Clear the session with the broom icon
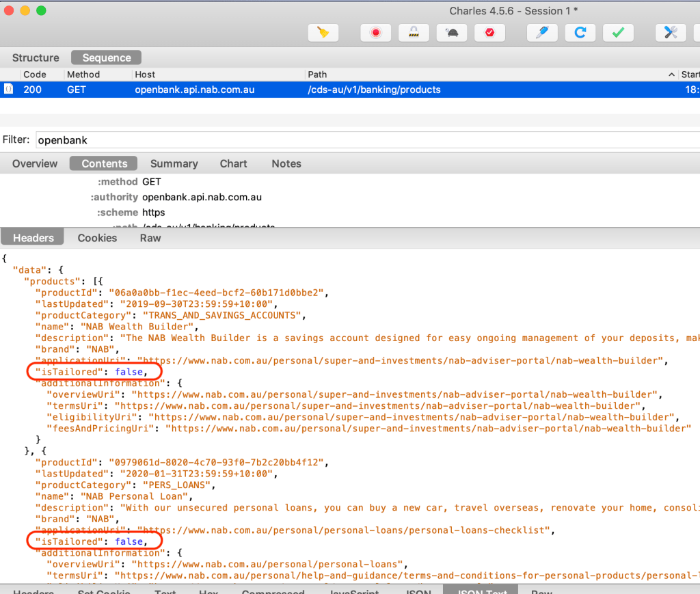700x594 pixels. [x=323, y=32]
